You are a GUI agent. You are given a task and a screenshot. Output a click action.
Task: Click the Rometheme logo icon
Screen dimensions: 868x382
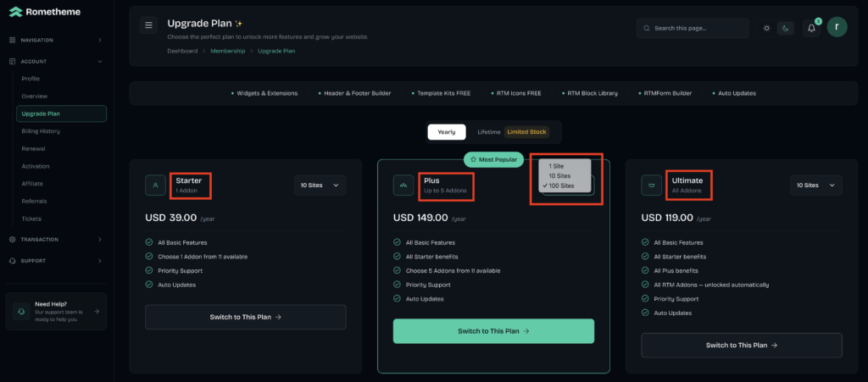15,12
